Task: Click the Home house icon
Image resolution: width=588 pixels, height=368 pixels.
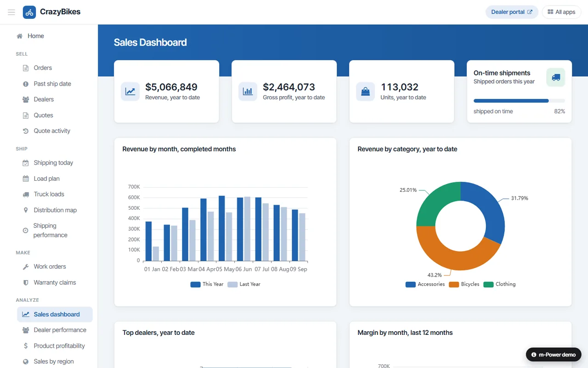Action: pyautogui.click(x=19, y=36)
